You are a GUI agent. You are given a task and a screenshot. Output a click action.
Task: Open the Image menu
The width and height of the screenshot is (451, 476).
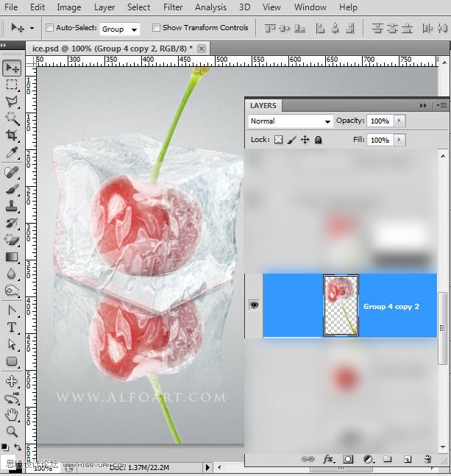coord(69,7)
